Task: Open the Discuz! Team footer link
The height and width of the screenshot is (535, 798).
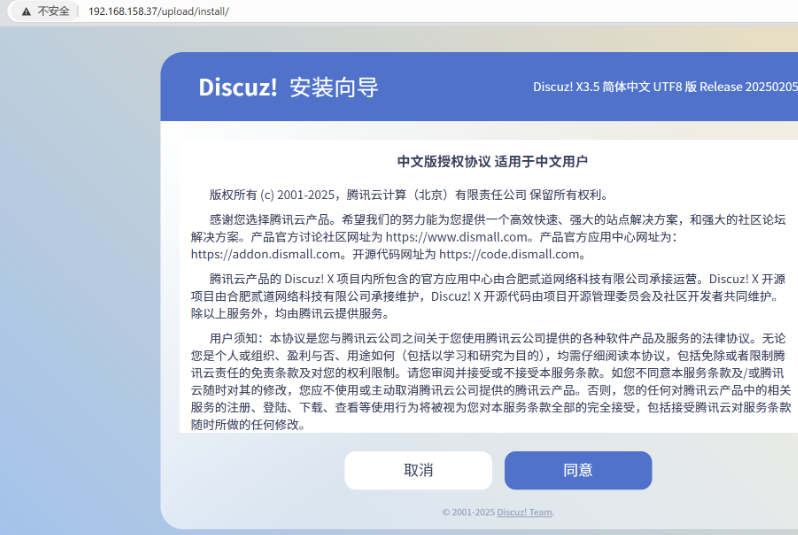Action: (x=524, y=512)
